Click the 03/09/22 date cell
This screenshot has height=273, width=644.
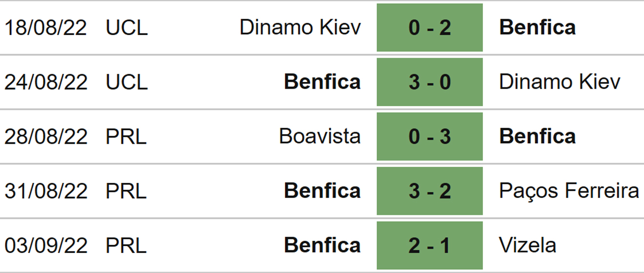click(46, 245)
